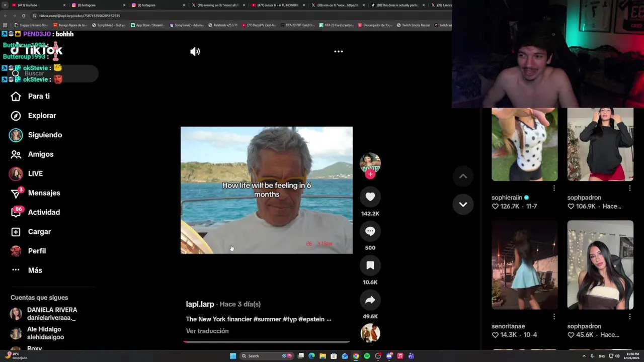This screenshot has width=644, height=362.
Task: Reload the page with the refresh button
Action: (23, 16)
